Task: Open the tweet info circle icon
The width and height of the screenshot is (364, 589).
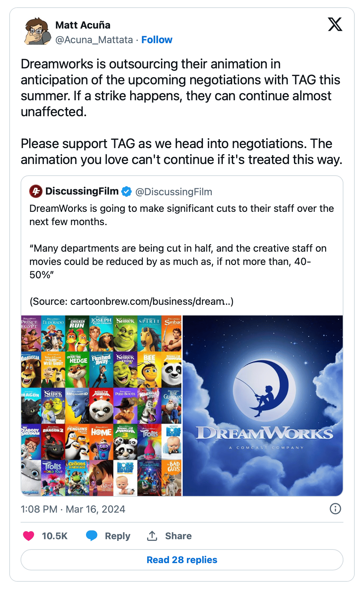Action: [335, 509]
